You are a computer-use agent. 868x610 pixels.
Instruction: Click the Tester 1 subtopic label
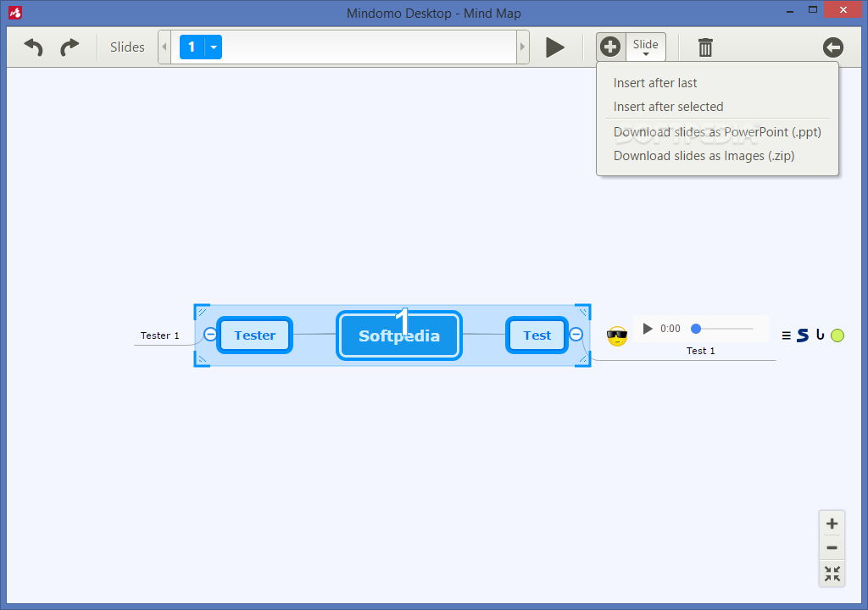[x=159, y=335]
